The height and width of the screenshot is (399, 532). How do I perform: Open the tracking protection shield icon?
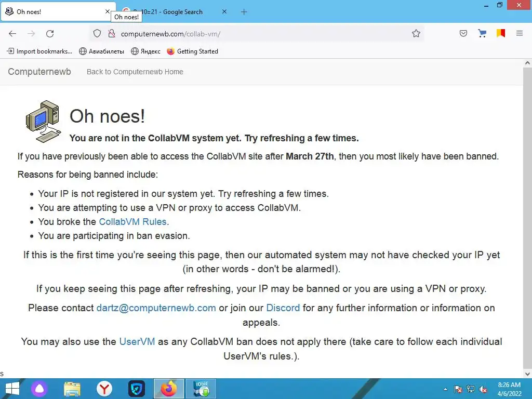(x=97, y=34)
